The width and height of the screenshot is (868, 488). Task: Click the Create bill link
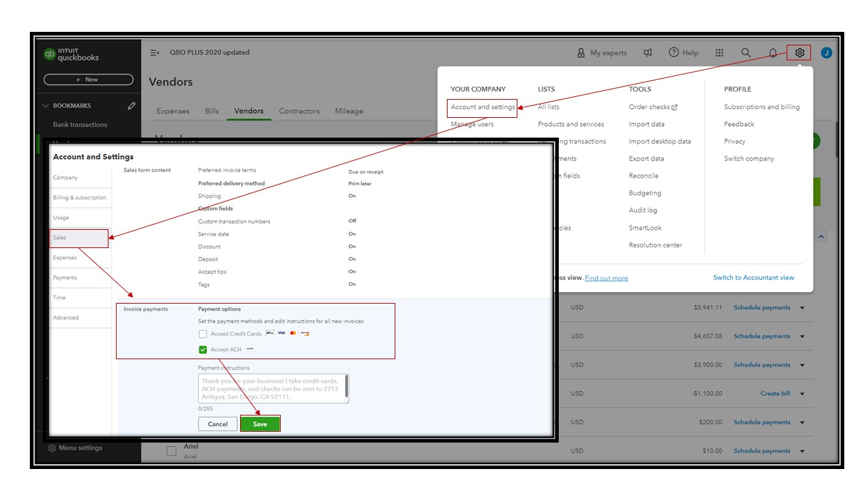pos(775,394)
